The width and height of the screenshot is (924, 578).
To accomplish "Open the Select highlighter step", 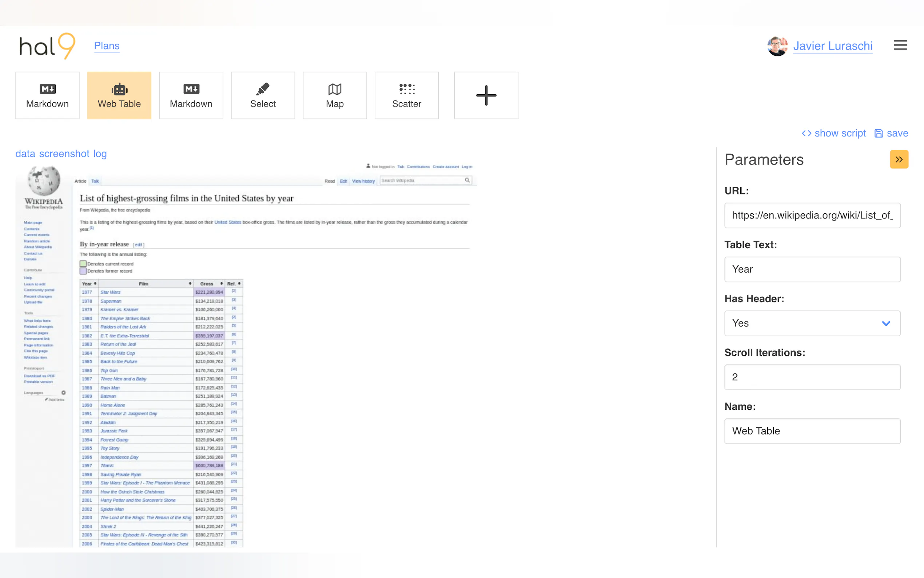I will click(x=263, y=96).
